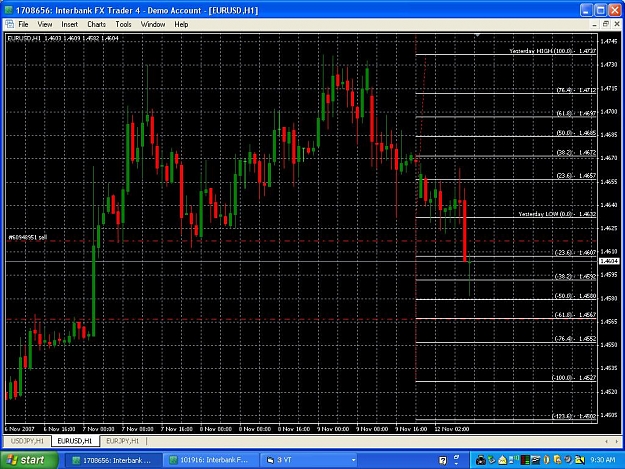Close the EURUSD chart child window
This screenshot has width=625, height=469.
coord(617,24)
